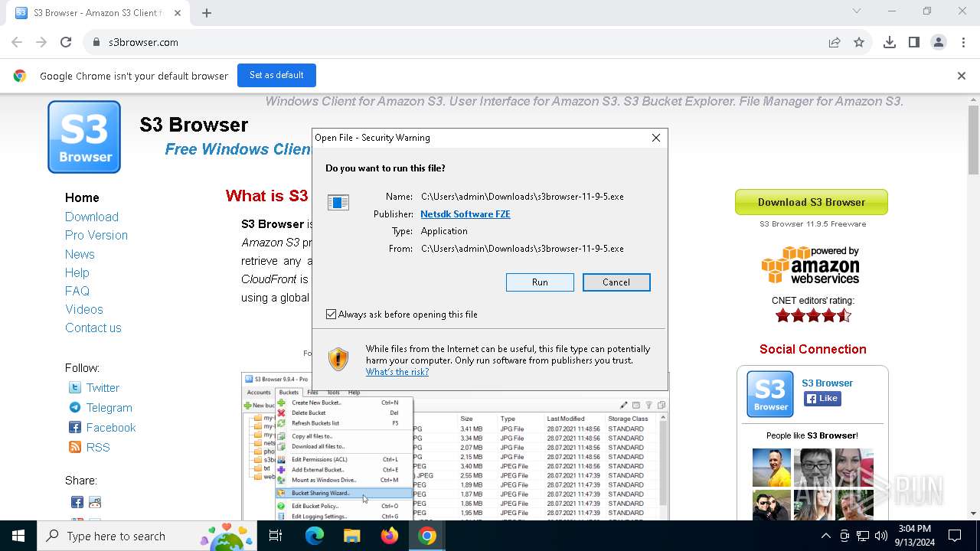980x551 pixels.
Task: Open Task View on the taskbar
Action: pyautogui.click(x=276, y=536)
